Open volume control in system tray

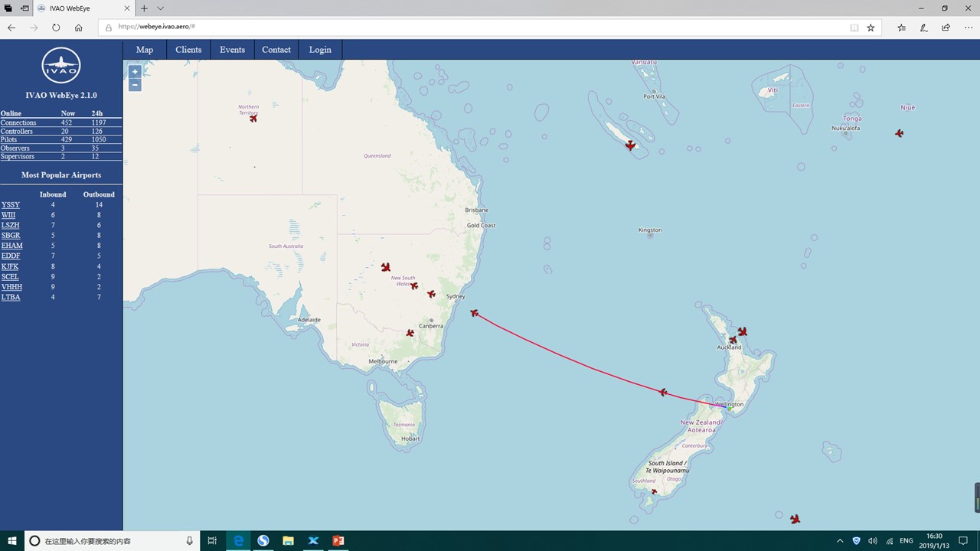(873, 540)
